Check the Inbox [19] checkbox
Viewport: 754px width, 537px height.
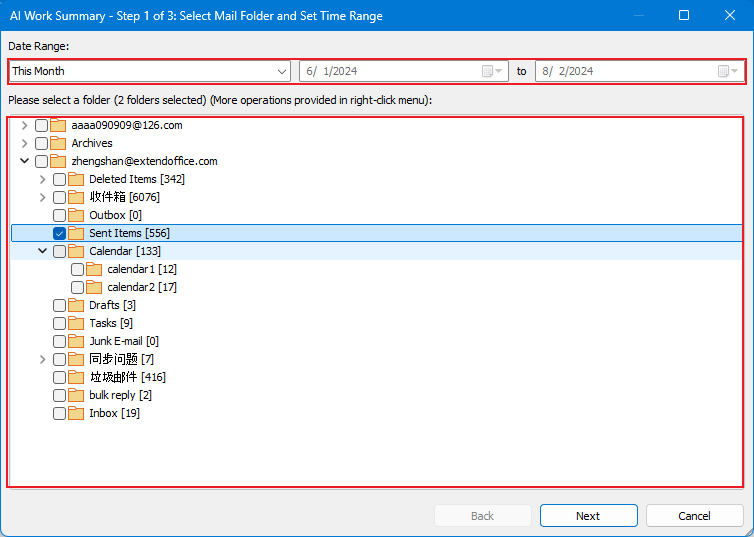[x=60, y=413]
